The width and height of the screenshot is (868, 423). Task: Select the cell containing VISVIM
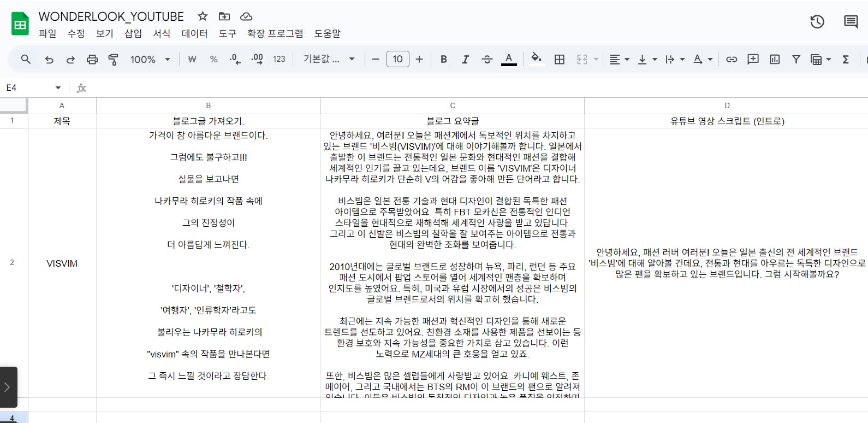62,263
